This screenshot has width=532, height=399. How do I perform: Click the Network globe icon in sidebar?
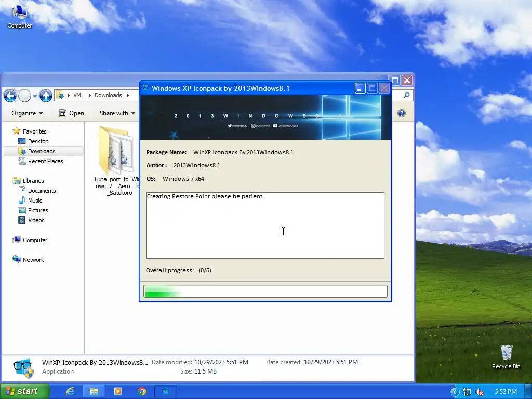click(x=16, y=259)
